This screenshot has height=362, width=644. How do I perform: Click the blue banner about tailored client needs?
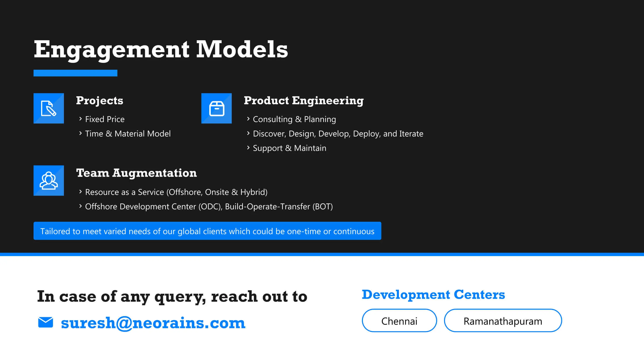pyautogui.click(x=207, y=231)
